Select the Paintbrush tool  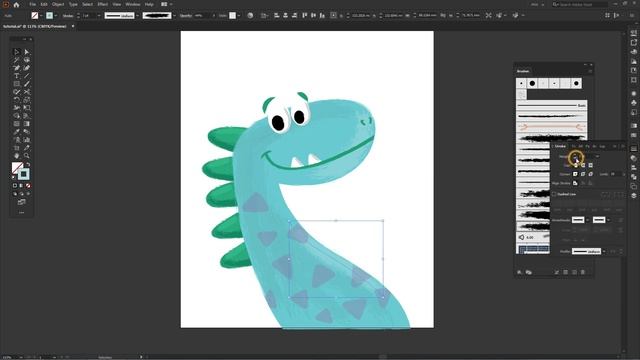(x=27, y=84)
